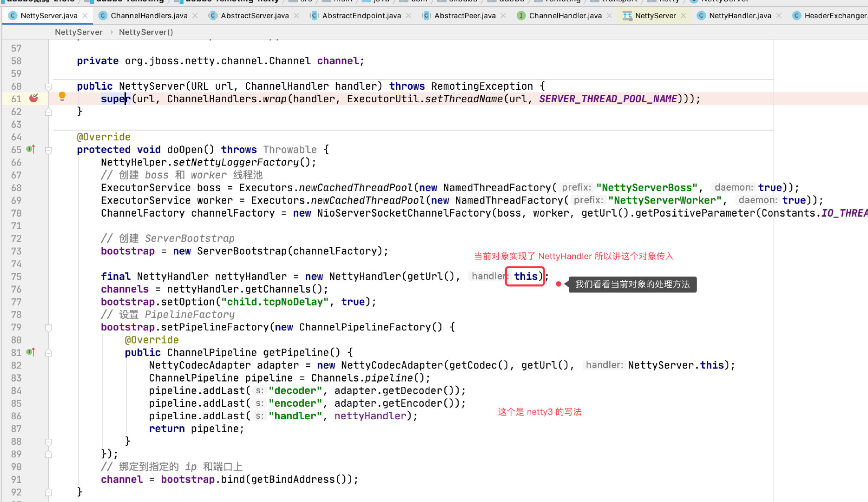Click the abstract class icon on AbstractEndpoint.java tab
868x502 pixels.
pos(314,15)
